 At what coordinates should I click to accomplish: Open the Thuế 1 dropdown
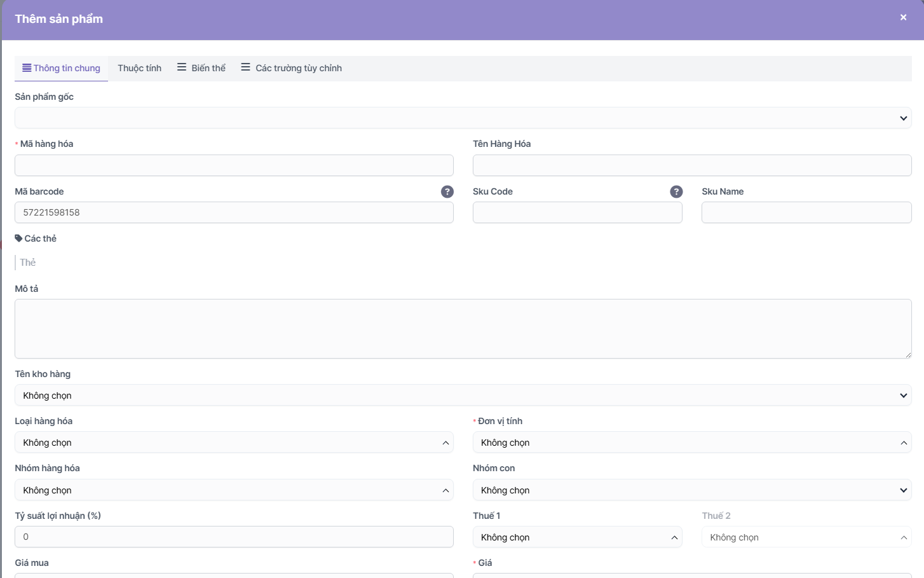[x=577, y=537]
